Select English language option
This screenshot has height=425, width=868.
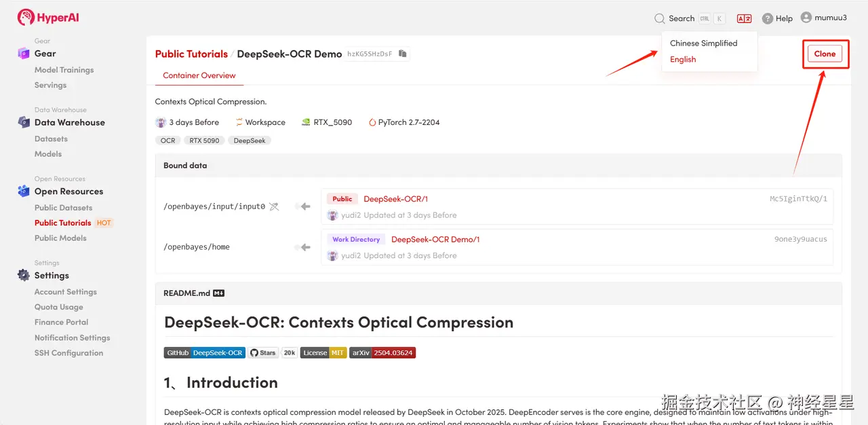click(x=683, y=59)
